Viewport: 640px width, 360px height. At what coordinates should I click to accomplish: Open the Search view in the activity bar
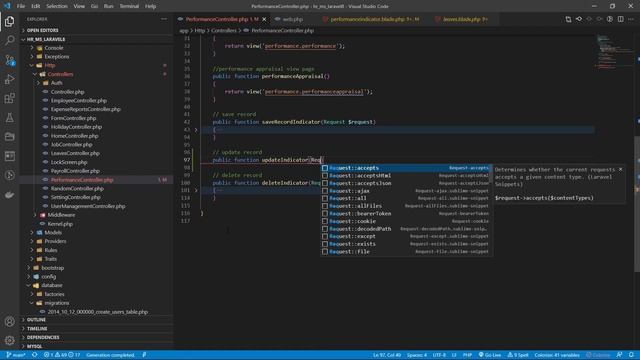pos(9,40)
